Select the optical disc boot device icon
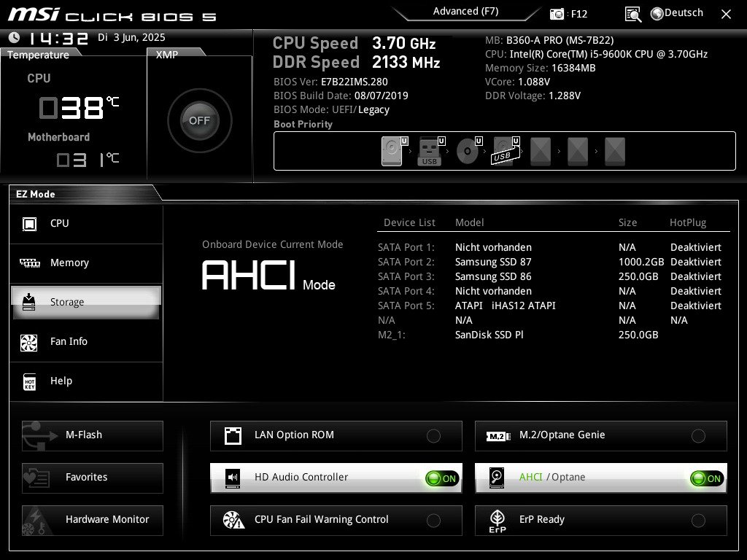Viewport: 747px width, 560px height. pyautogui.click(x=468, y=151)
